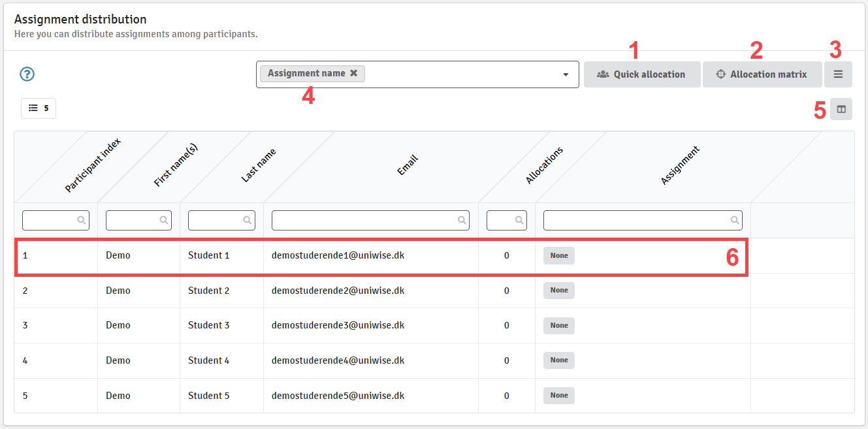
Task: Click the Student 4 last name cell
Action: point(221,360)
